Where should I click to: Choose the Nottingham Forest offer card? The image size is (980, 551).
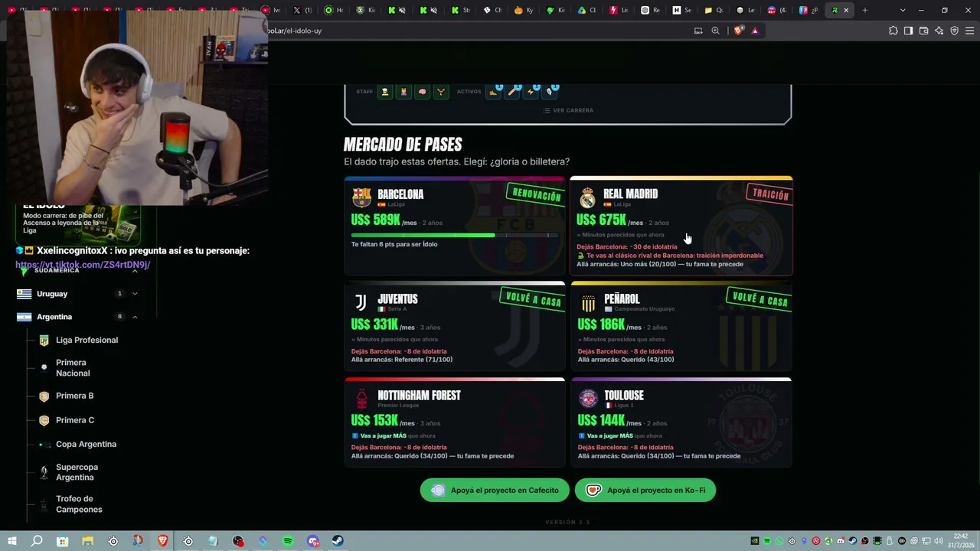tap(455, 422)
